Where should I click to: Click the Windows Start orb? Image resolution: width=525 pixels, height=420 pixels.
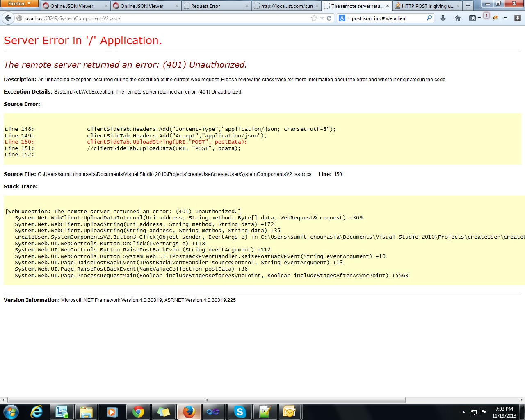[x=10, y=411]
